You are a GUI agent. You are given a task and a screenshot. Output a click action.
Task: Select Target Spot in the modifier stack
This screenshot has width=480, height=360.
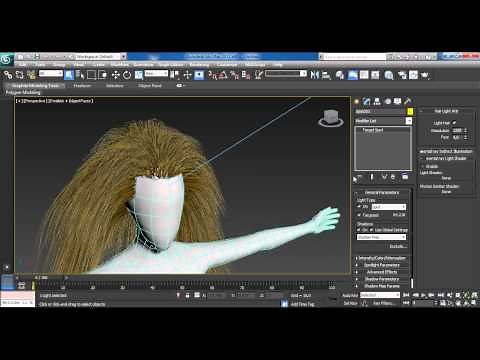373,130
